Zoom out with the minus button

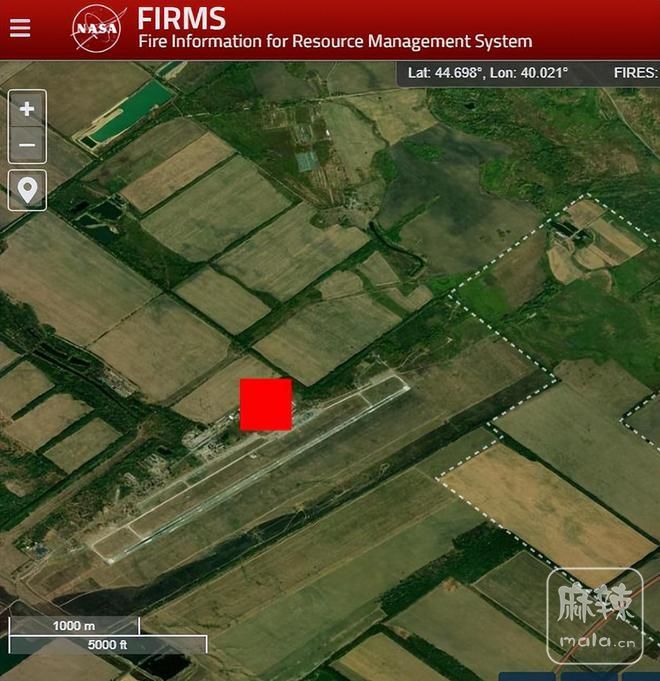coord(27,145)
